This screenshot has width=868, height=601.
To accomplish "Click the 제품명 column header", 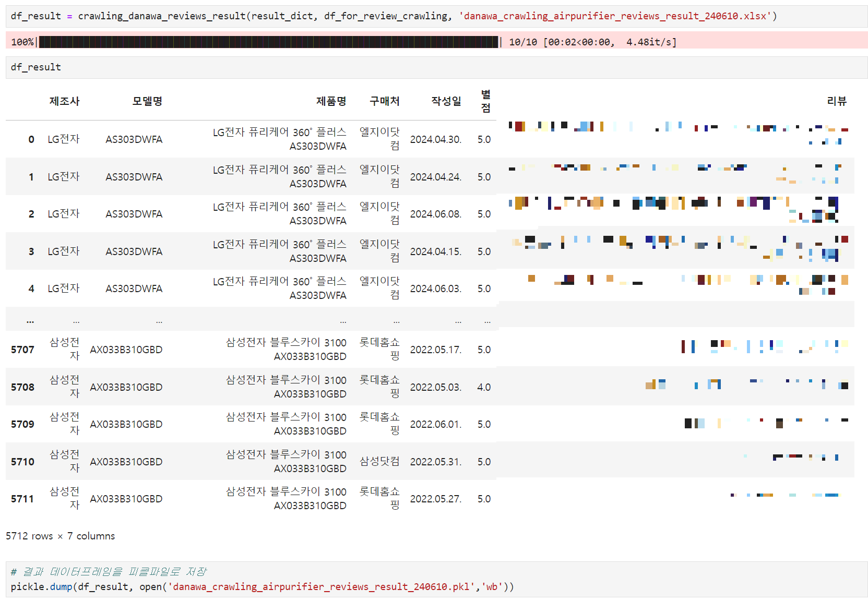I will [331, 101].
